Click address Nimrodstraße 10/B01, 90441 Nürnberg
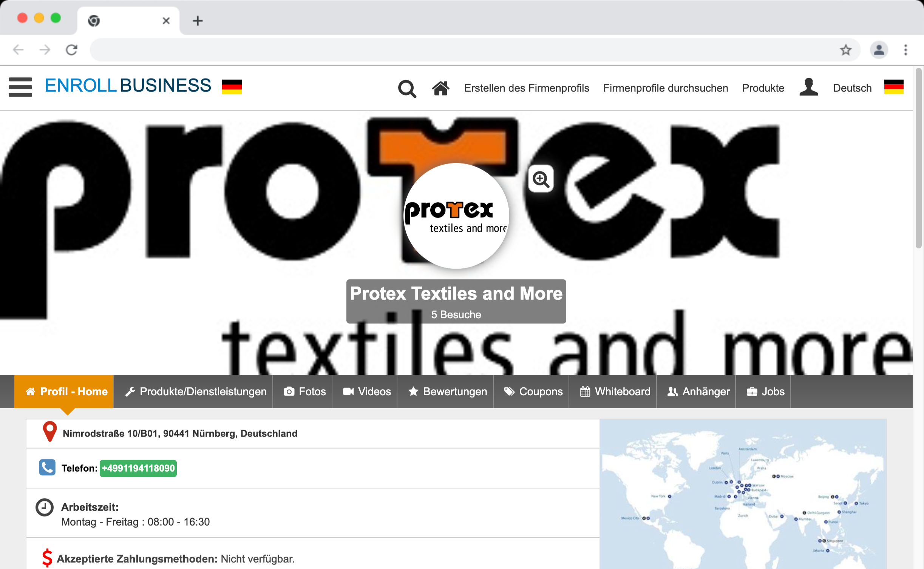The image size is (924, 569). pyautogui.click(x=180, y=433)
